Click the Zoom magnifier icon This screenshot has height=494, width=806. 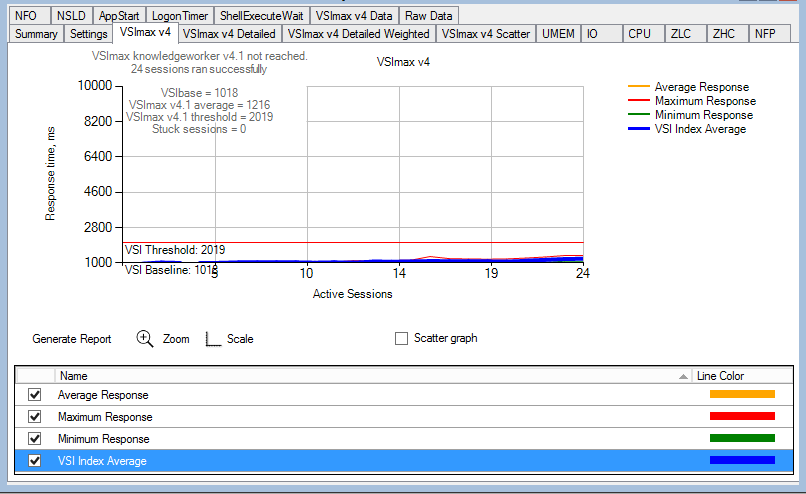[x=145, y=339]
